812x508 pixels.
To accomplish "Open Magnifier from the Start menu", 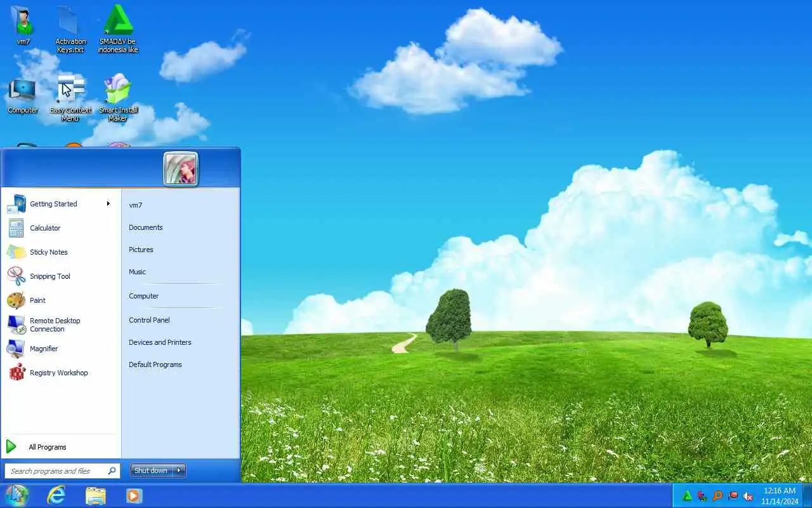I will [x=60, y=349].
